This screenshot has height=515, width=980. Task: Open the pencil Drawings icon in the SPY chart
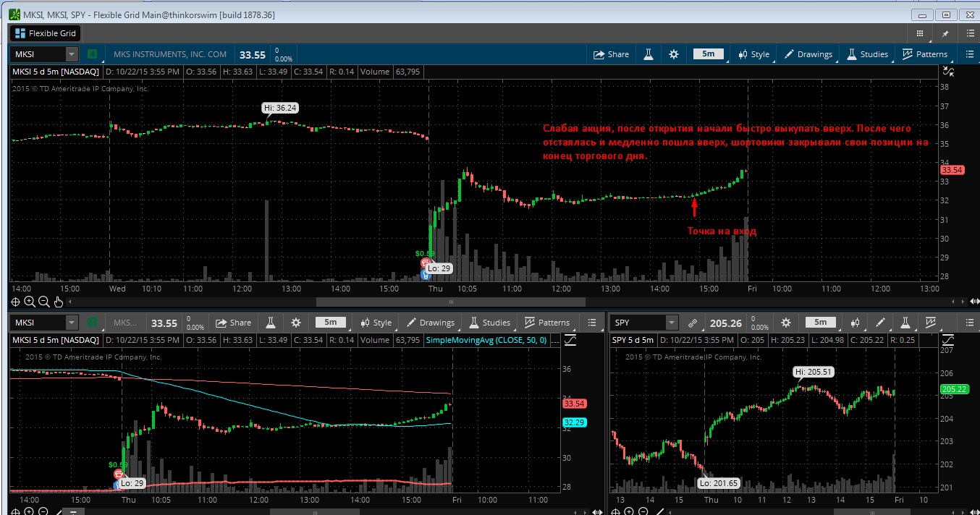click(x=880, y=323)
